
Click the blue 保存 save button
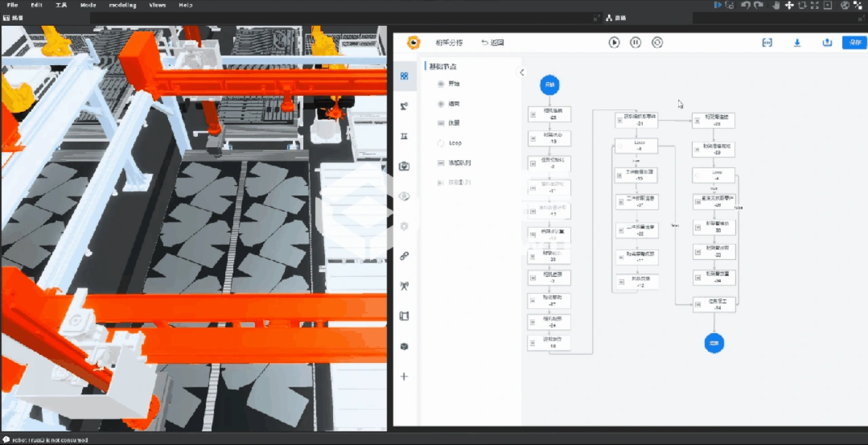854,42
